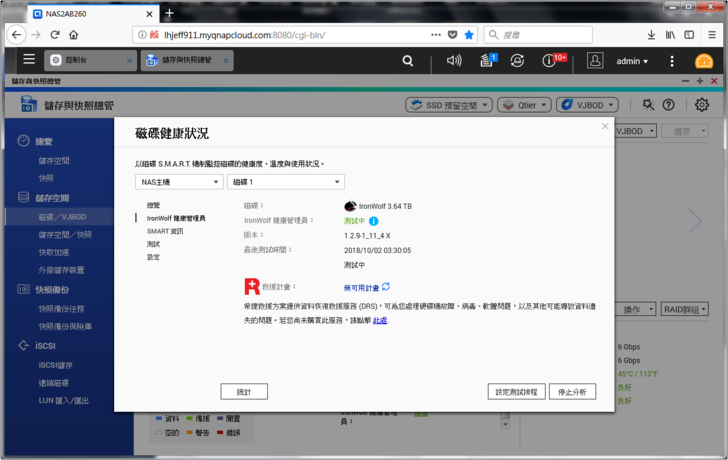Open the volume control speaker icon
The image size is (728, 460).
(454, 61)
